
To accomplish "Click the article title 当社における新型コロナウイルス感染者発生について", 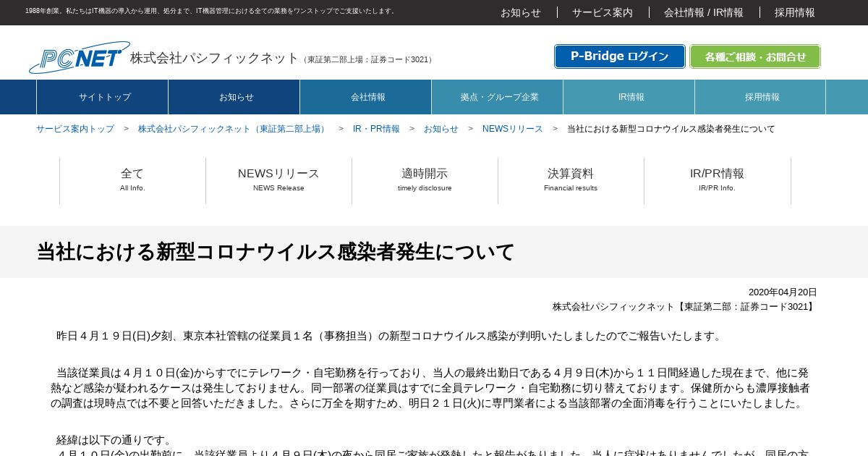I will [276, 252].
